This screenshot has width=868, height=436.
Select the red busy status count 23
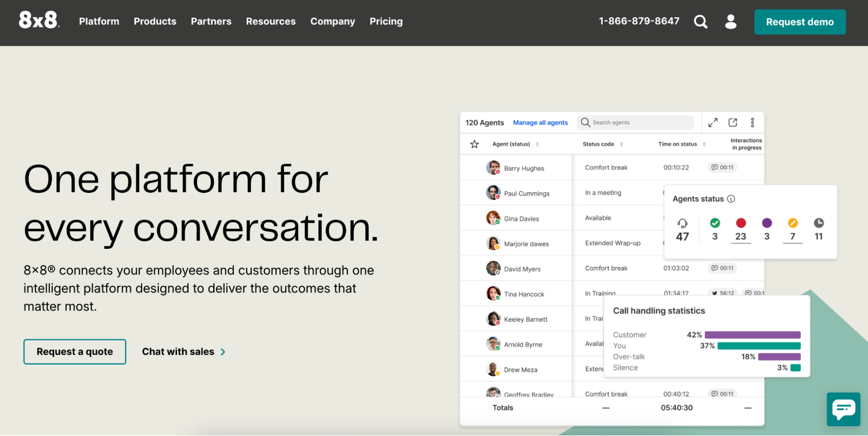741,236
